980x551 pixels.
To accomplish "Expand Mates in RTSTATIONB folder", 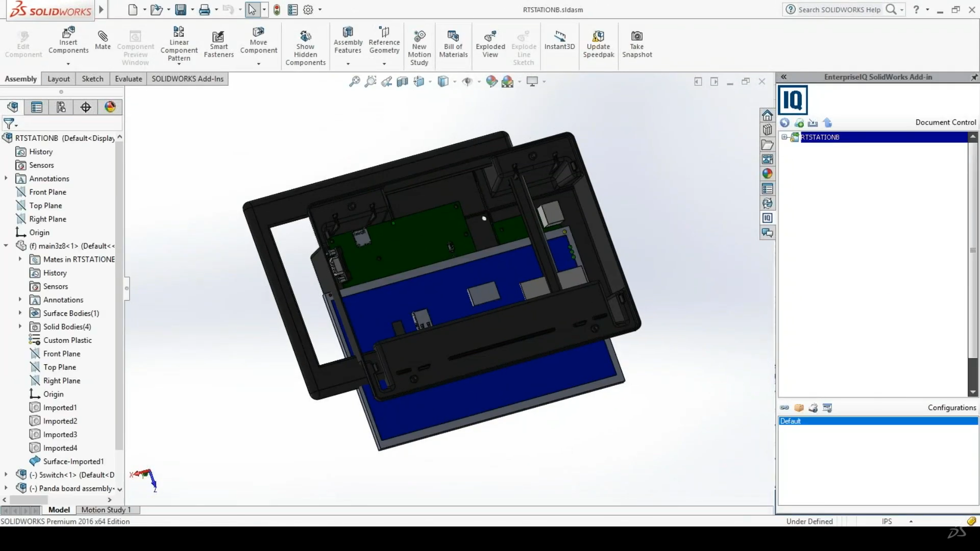I will pyautogui.click(x=20, y=259).
